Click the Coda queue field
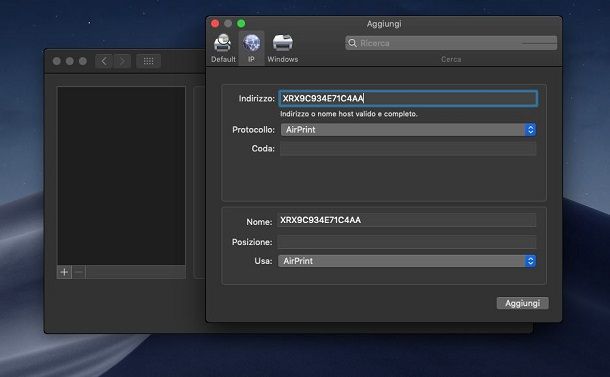The width and height of the screenshot is (610, 377). pyautogui.click(x=408, y=149)
